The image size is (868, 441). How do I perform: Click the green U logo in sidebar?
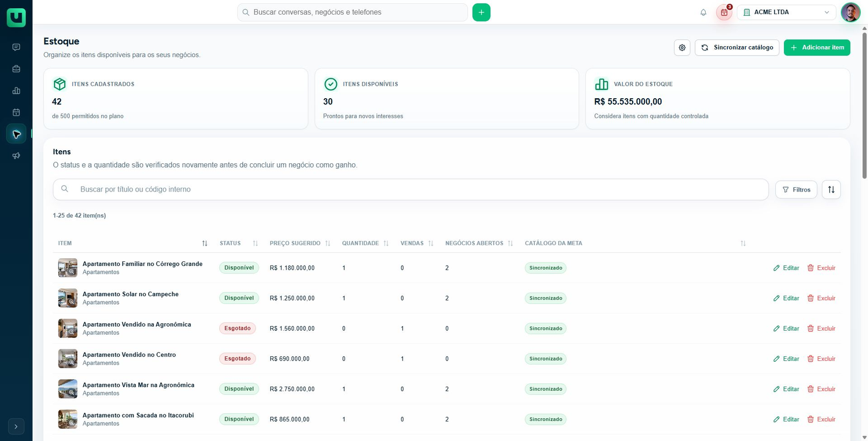(16, 17)
